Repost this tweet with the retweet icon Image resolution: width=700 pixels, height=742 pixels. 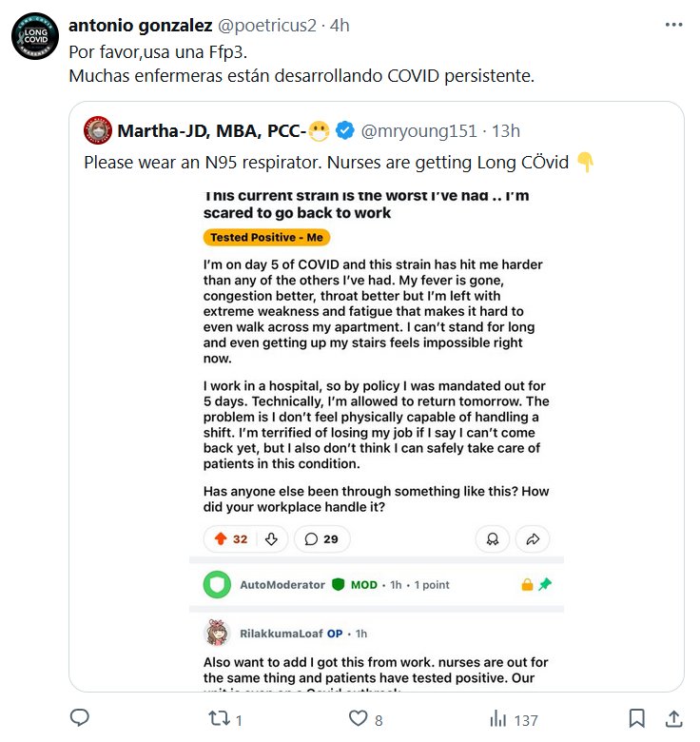click(219, 719)
